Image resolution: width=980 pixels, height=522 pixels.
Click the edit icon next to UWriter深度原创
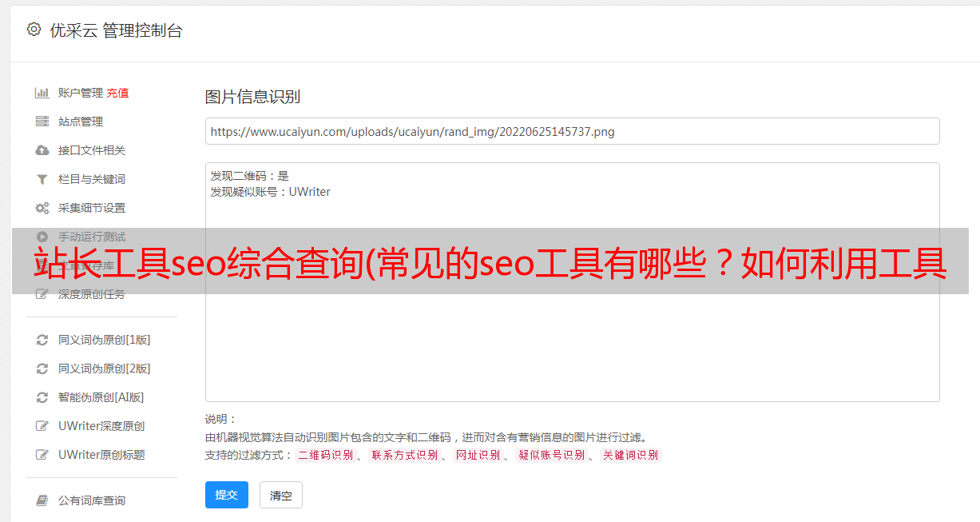click(x=42, y=426)
